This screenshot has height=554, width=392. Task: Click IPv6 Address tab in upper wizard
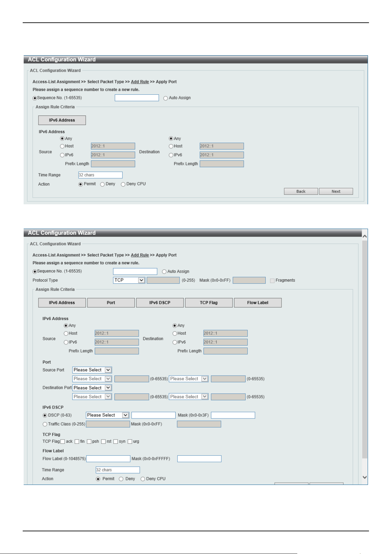(x=62, y=120)
